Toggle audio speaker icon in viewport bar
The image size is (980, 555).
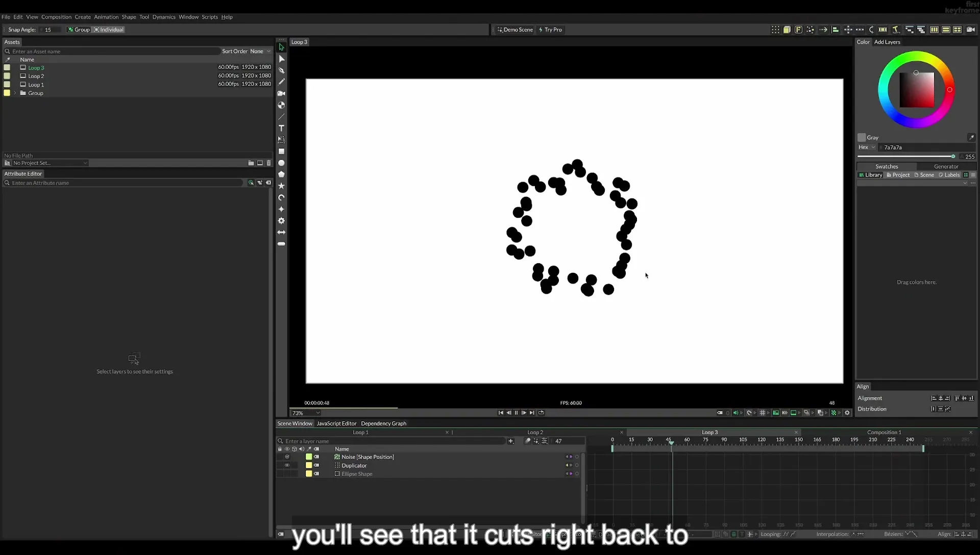736,413
